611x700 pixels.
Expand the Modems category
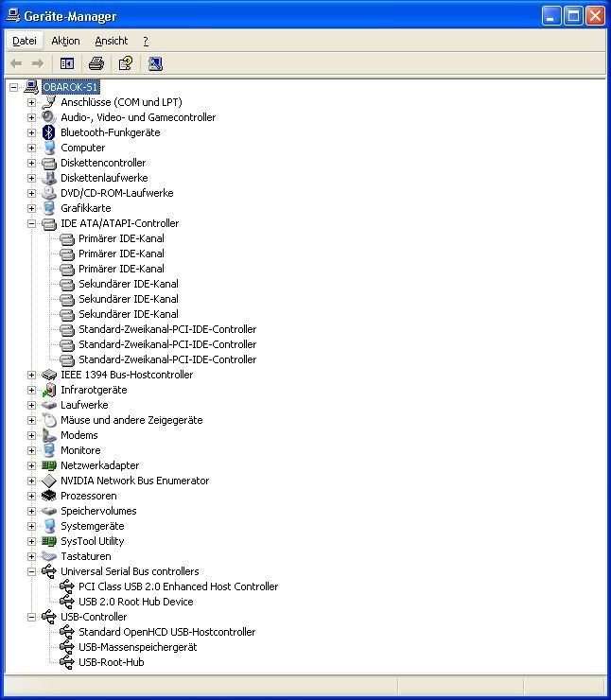point(31,435)
